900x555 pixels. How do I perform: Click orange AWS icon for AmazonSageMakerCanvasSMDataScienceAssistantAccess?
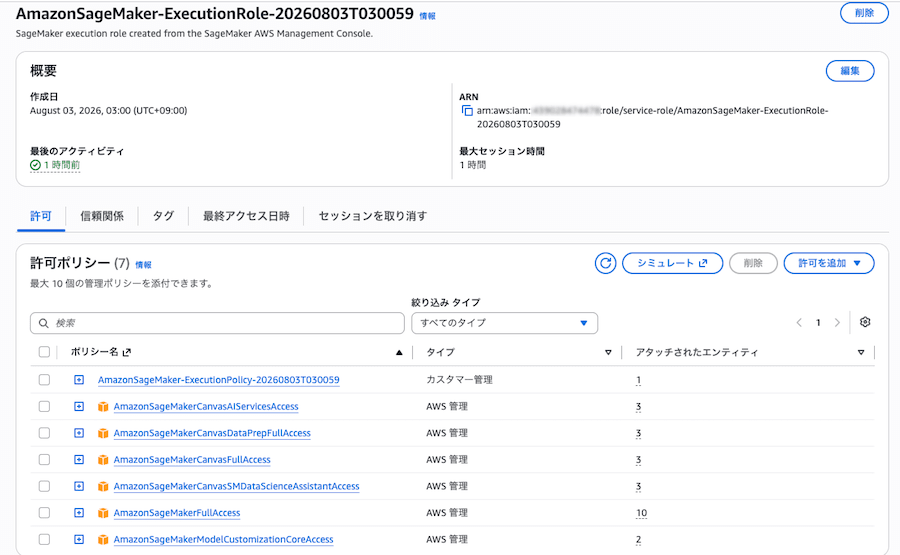[x=103, y=487]
